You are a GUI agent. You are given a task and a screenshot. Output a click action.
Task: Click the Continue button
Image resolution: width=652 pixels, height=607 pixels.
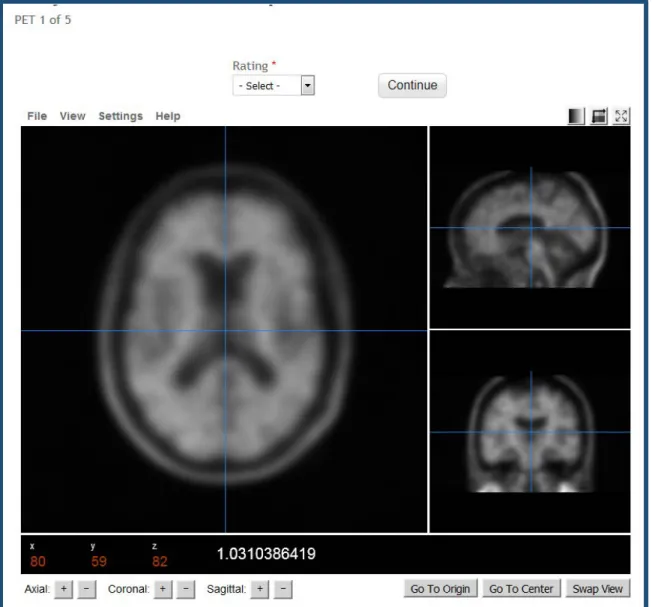click(x=412, y=85)
